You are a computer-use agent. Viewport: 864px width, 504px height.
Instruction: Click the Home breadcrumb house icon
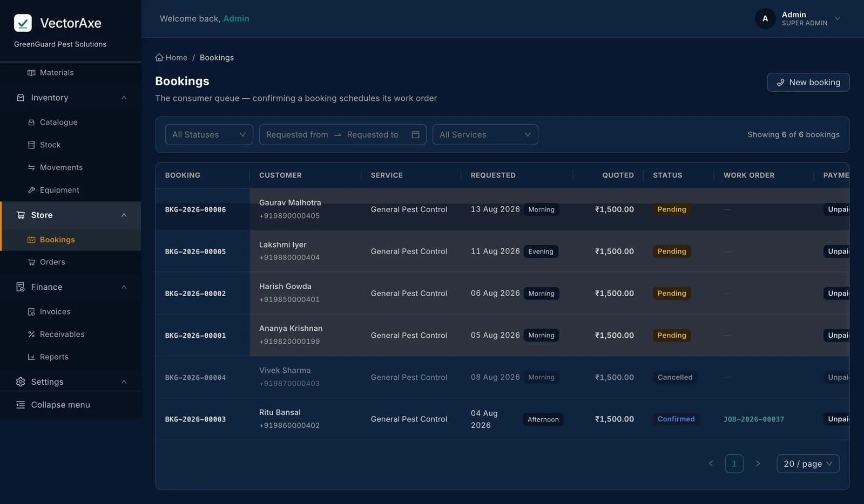tap(159, 57)
